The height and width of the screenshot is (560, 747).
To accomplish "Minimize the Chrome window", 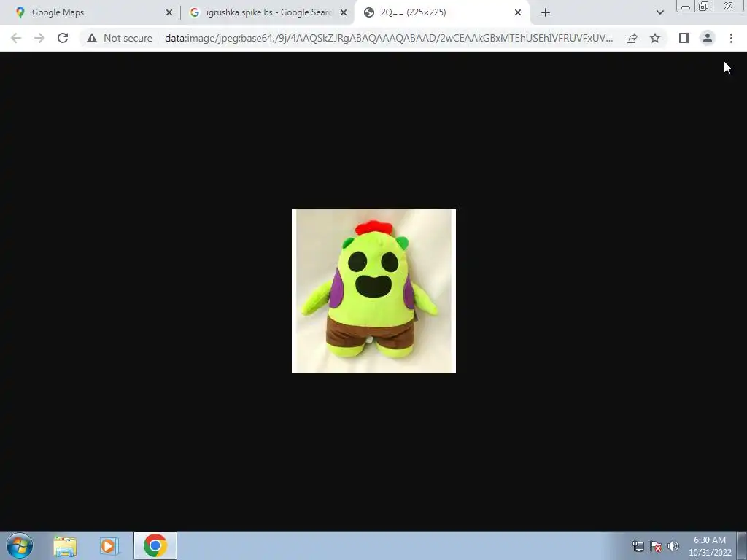I will [686, 6].
